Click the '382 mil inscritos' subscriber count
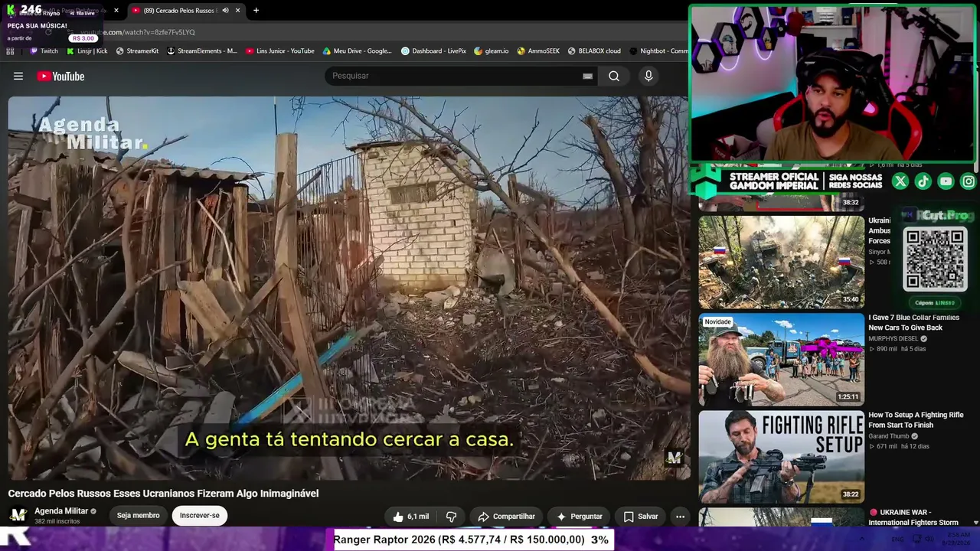The width and height of the screenshot is (980, 551). pos(57,522)
